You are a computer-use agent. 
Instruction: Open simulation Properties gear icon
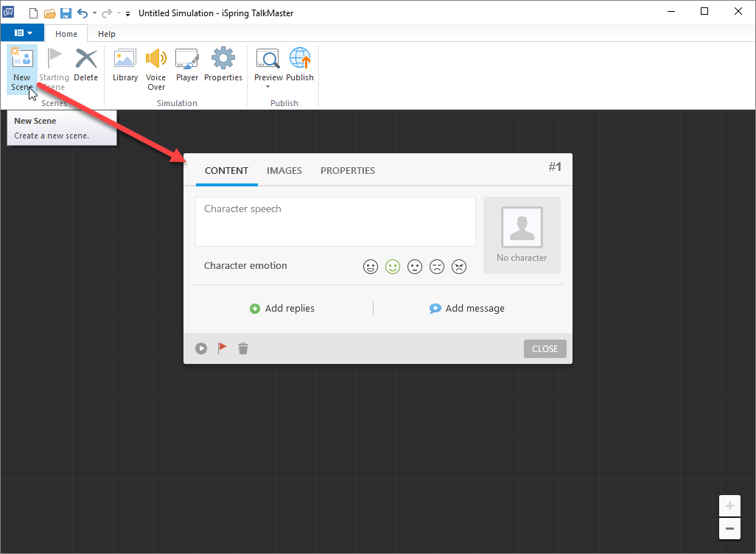point(223,60)
